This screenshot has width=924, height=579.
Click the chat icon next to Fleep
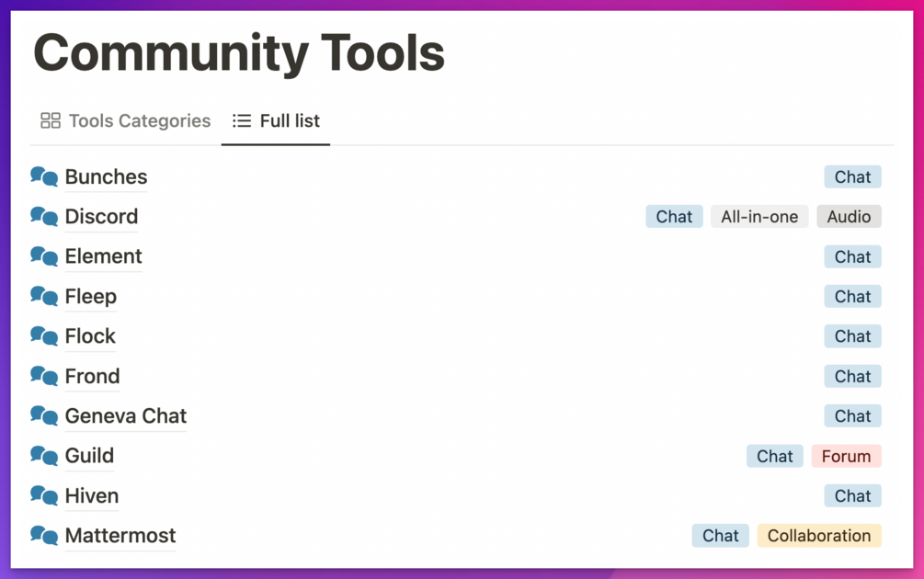[44, 296]
